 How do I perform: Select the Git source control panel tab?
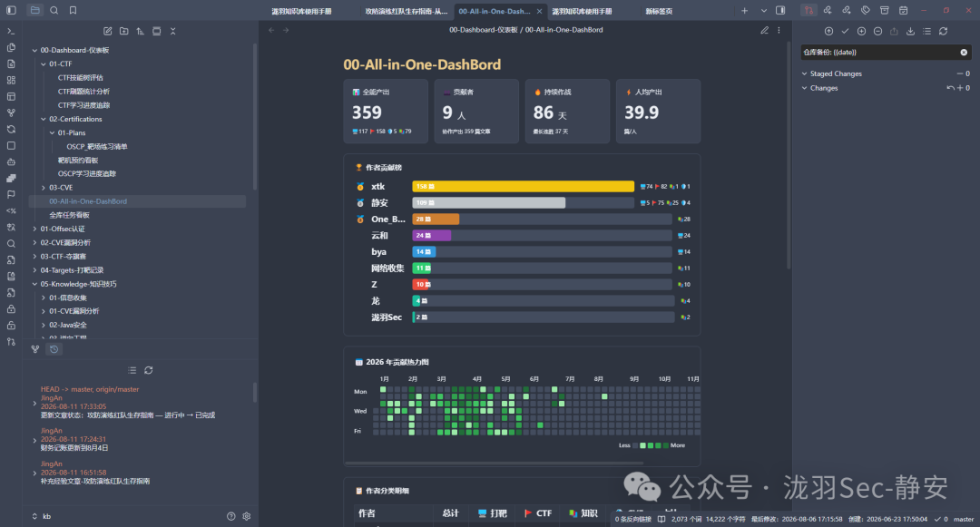pyautogui.click(x=808, y=10)
